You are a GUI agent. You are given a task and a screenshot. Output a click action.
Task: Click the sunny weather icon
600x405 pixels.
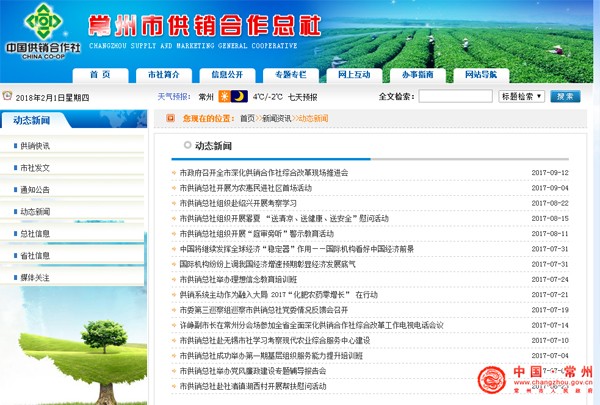click(224, 97)
